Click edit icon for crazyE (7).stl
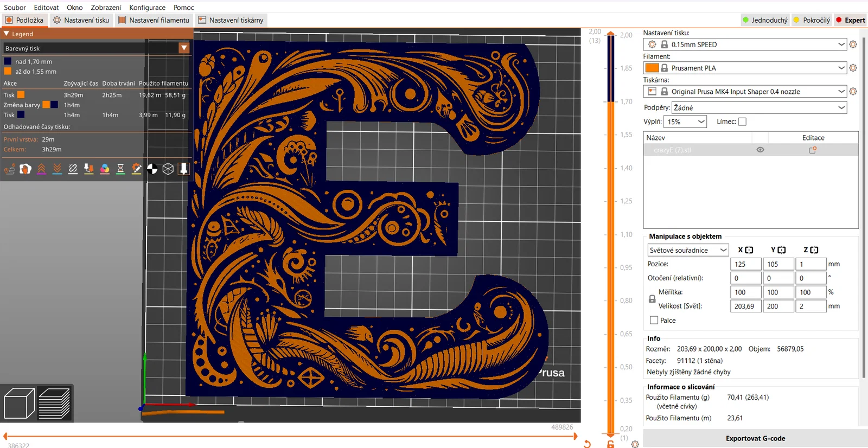The image size is (868, 448). pyautogui.click(x=813, y=150)
